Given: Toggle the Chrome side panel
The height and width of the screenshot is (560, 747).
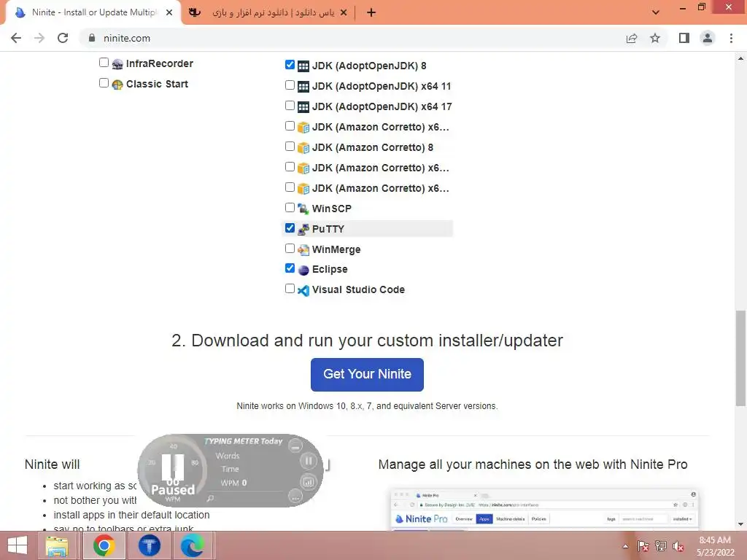Looking at the screenshot, I should tap(684, 38).
